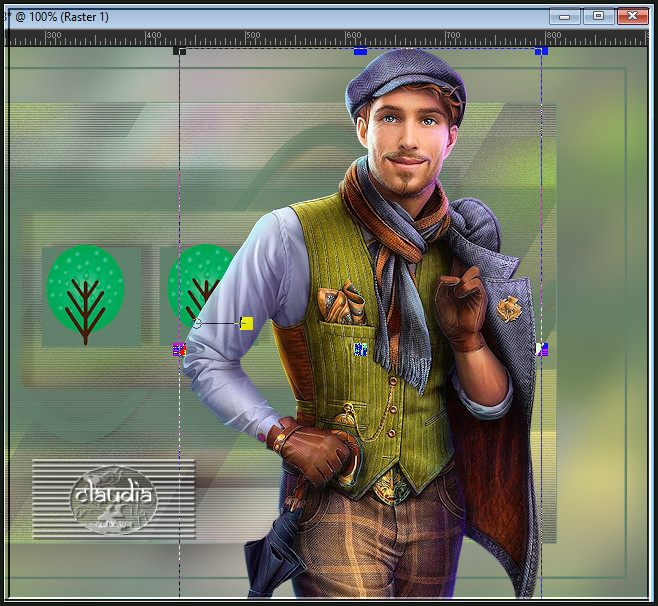Maximize the Raster 1 image window
This screenshot has height=606, width=658.
[x=598, y=16]
